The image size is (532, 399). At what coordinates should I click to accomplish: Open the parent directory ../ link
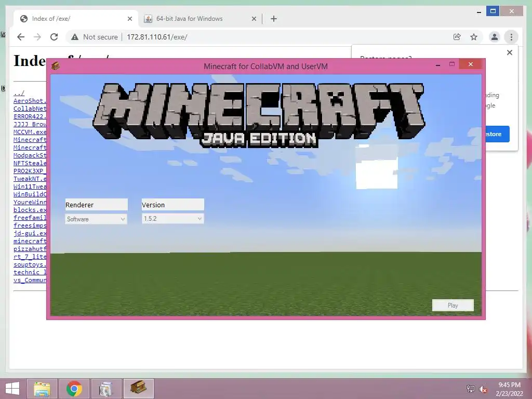[19, 93]
